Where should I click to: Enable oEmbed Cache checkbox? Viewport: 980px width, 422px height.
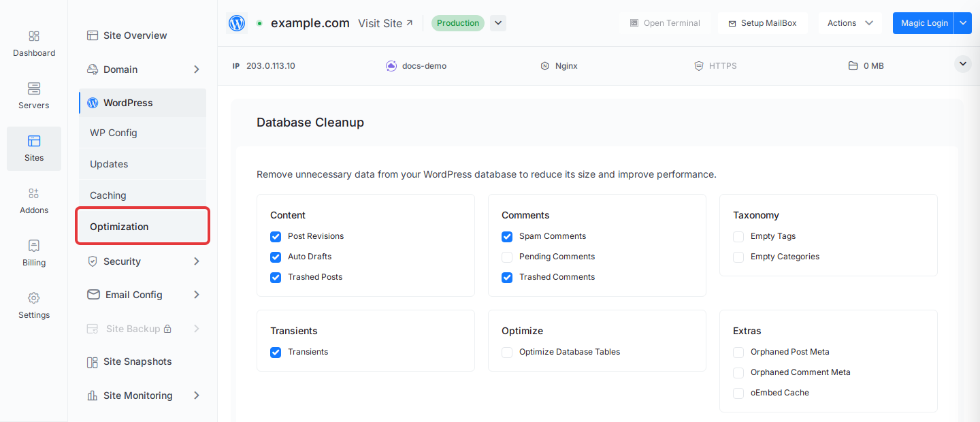click(738, 393)
